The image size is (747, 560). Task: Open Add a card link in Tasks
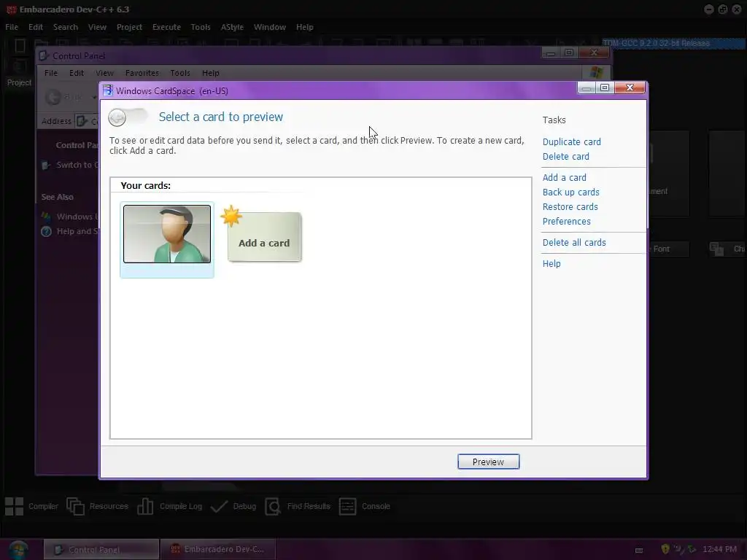click(565, 178)
